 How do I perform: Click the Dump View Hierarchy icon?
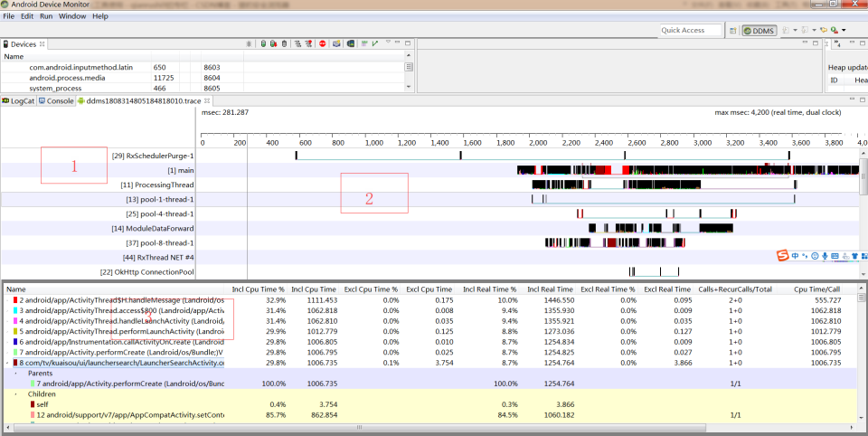[x=351, y=43]
